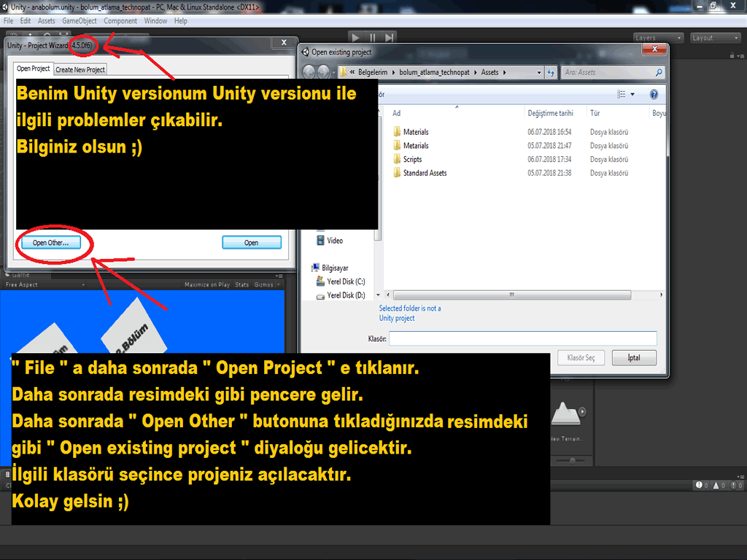Select Bilgisayar in the navigation pane
This screenshot has width=747, height=560.
334,268
